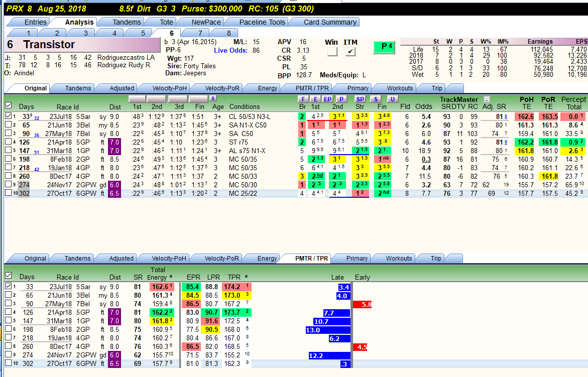Open Workouts tab in the TrackMaster grid panel
The height and width of the screenshot is (377, 588).
coord(400,88)
